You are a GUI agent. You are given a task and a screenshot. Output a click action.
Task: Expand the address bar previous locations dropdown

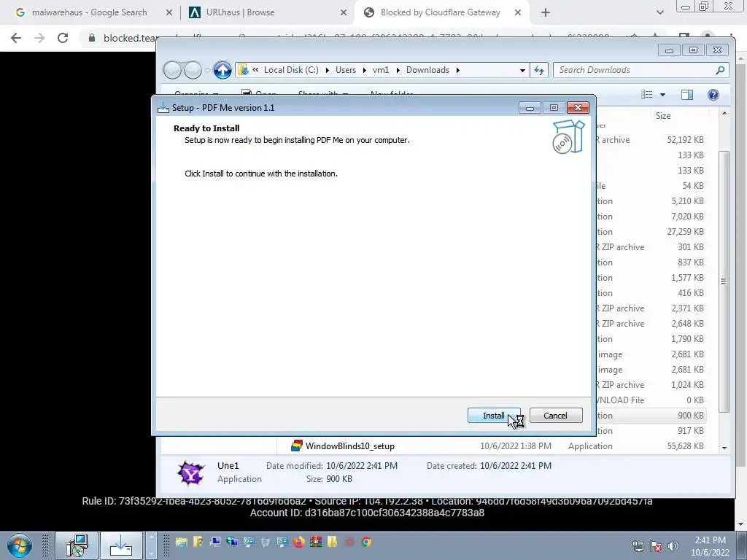(x=522, y=71)
